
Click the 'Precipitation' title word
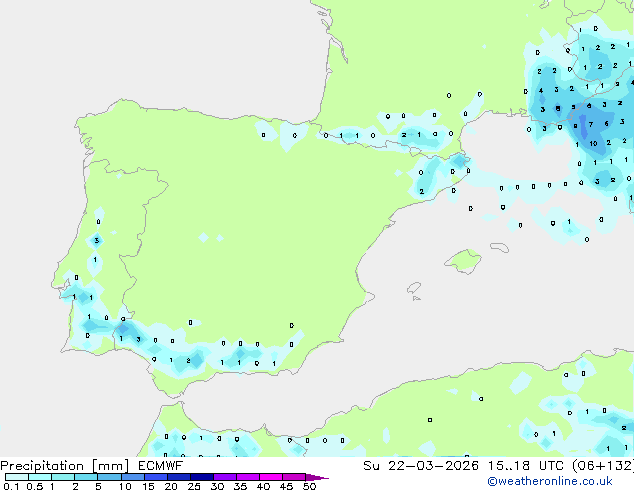(42, 466)
